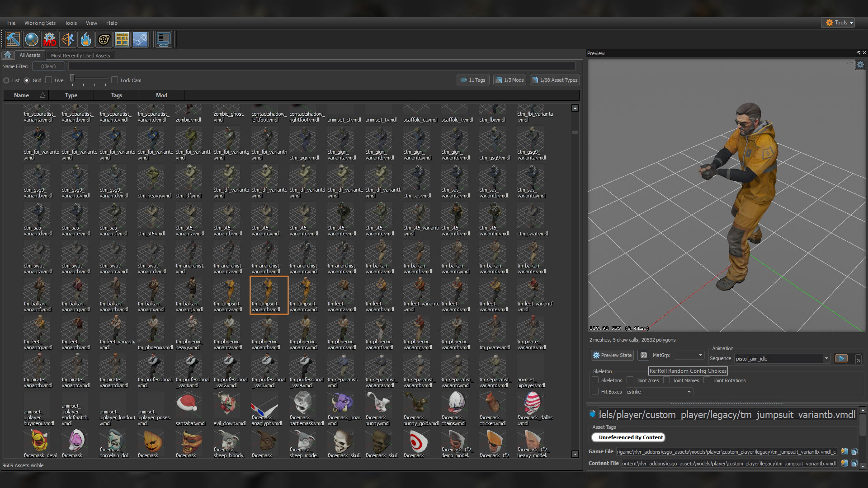Play the animation sequence

[x=841, y=359]
